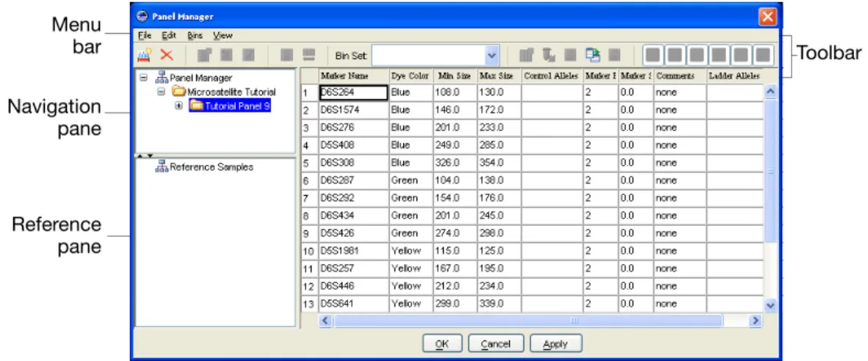This screenshot has width=868, height=361.
Task: Click the 146.0 min size cell
Action: pyautogui.click(x=455, y=110)
